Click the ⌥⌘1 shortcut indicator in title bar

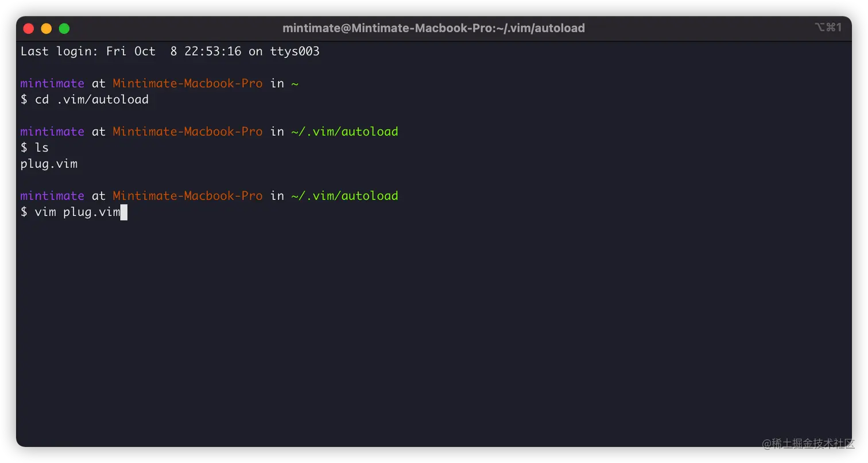pos(828,27)
